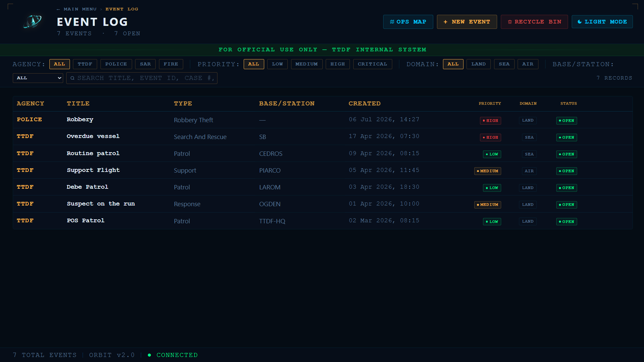Switch to LIGHT MODE
Viewport: 644px width, 362px height.
(x=602, y=22)
